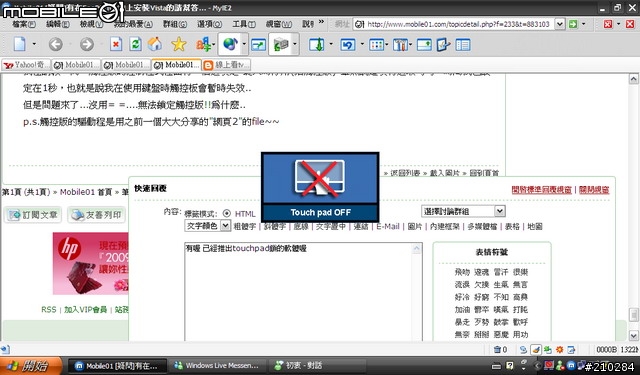Click the monitor chart toolbar icon
Image resolution: width=640 pixels, height=375 pixels.
(258, 44)
